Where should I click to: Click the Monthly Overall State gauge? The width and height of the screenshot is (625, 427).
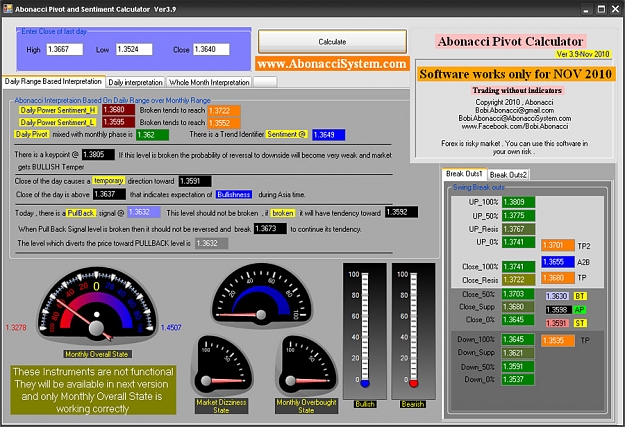[x=97, y=306]
